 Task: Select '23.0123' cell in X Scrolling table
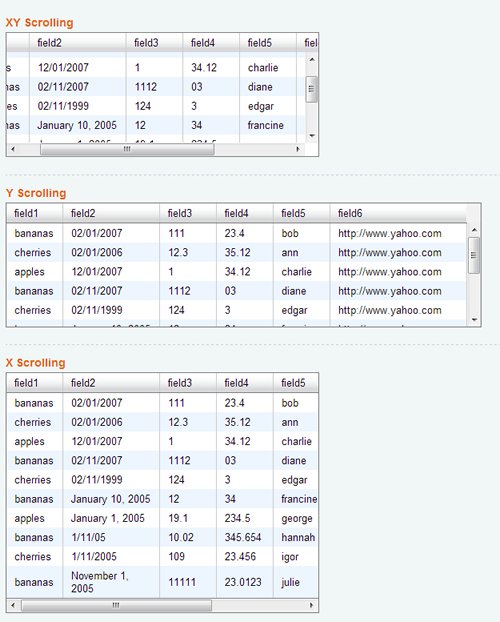[245, 582]
